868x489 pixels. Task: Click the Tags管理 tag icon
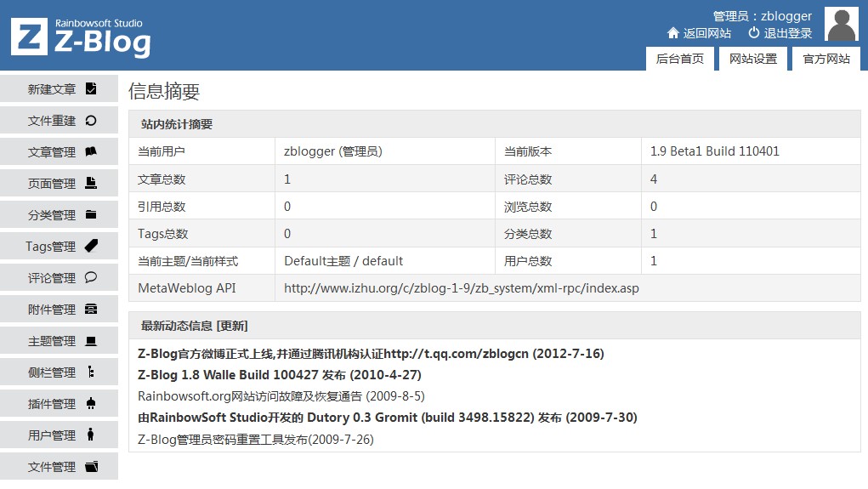coord(91,246)
